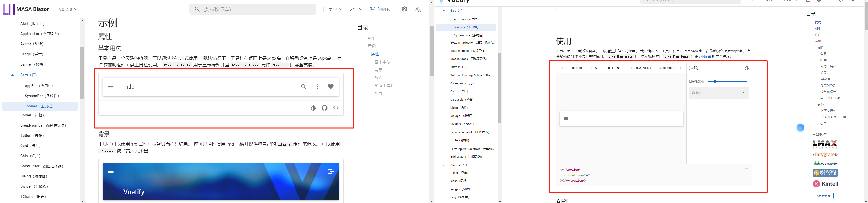Click right chevron in Vuetify options tabs

tap(681, 68)
